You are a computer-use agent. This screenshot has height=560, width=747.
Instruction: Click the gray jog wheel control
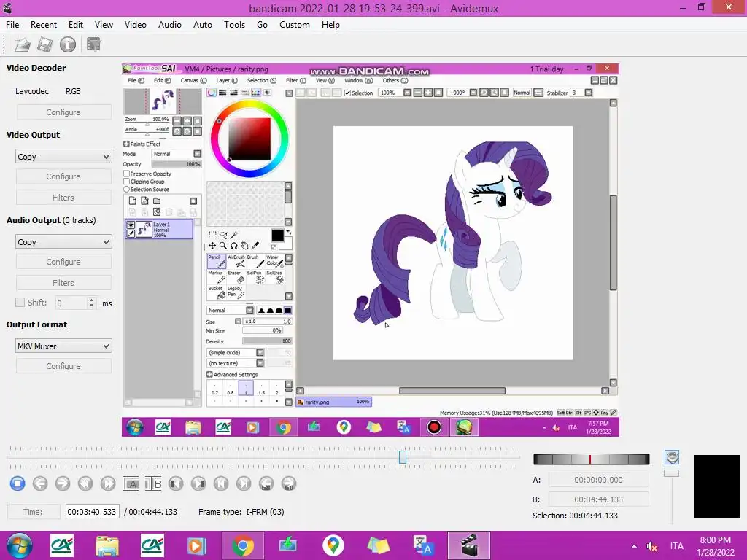(x=591, y=459)
